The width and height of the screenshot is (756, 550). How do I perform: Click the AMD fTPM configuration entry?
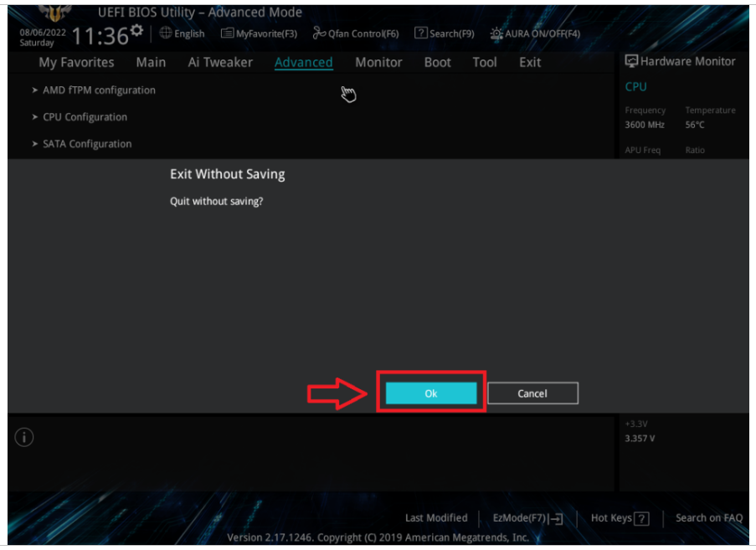(x=99, y=90)
